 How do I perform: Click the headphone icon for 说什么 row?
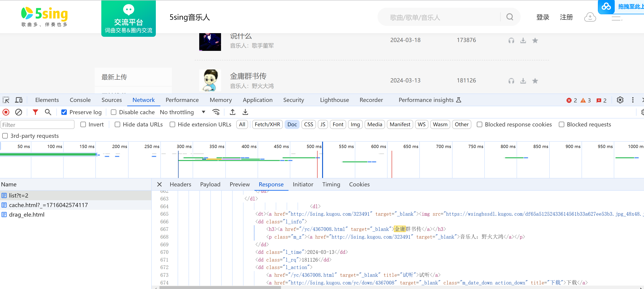click(511, 40)
